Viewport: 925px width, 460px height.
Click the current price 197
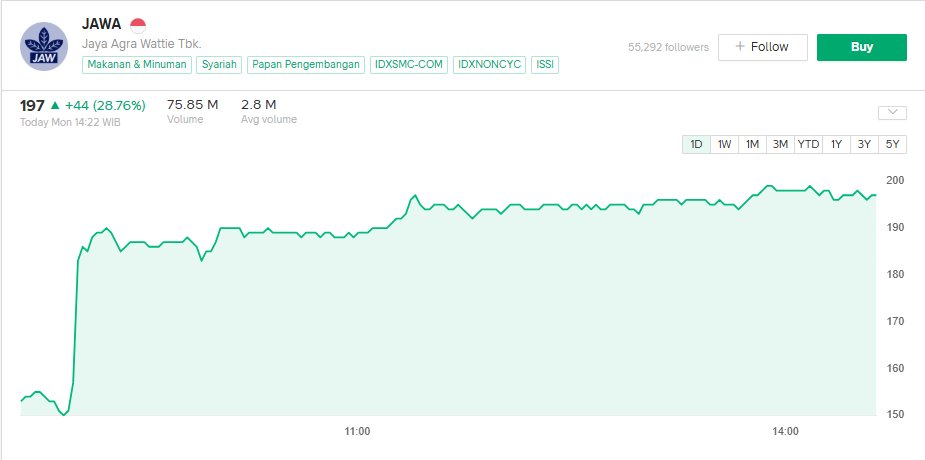point(32,106)
